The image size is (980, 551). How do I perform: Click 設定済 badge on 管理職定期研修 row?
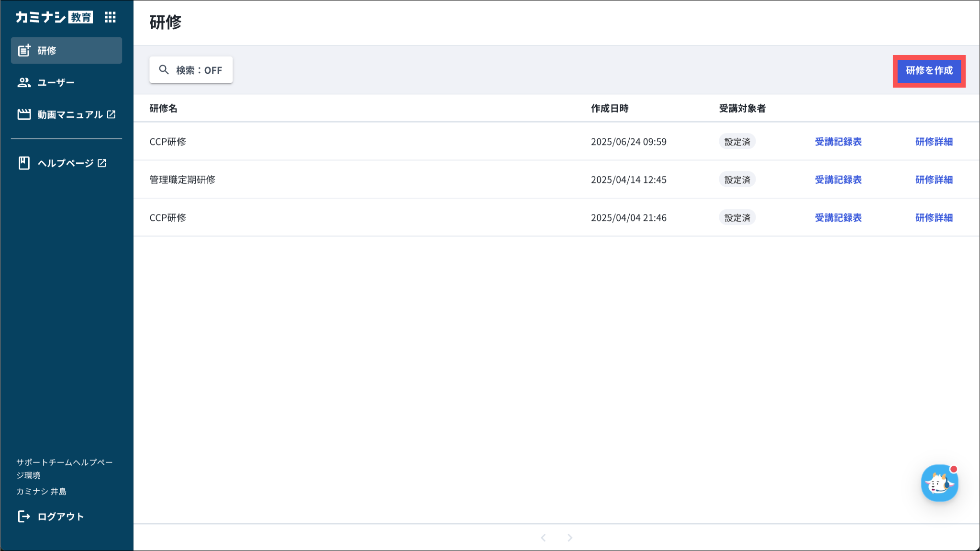[x=737, y=180]
